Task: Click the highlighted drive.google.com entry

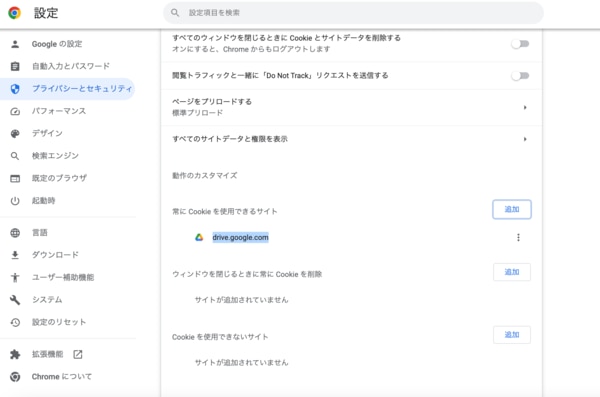Action: [x=240, y=237]
